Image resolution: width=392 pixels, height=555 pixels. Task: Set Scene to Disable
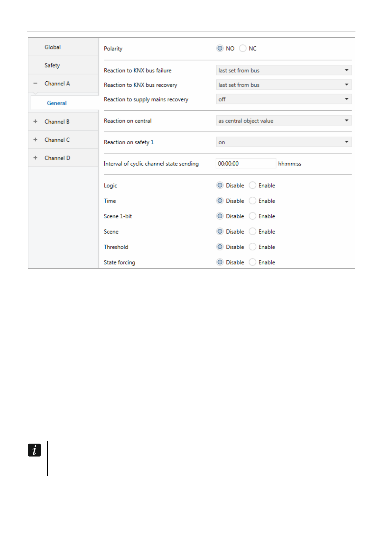coord(220,232)
